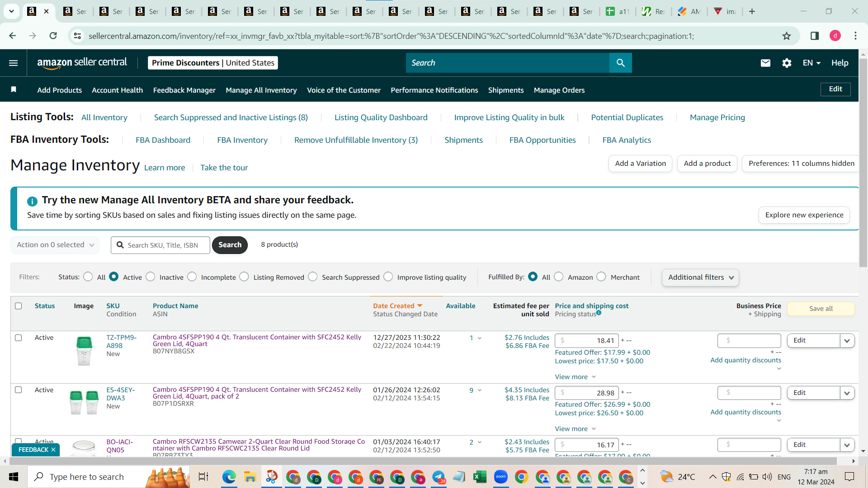Bookmark this page with the star icon

(787, 36)
